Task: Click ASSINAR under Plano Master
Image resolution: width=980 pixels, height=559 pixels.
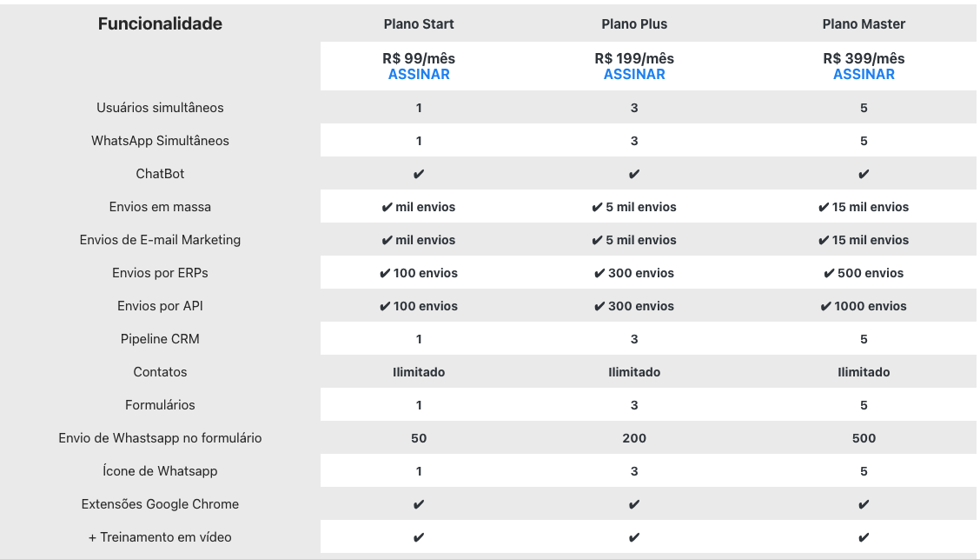Action: coord(864,75)
